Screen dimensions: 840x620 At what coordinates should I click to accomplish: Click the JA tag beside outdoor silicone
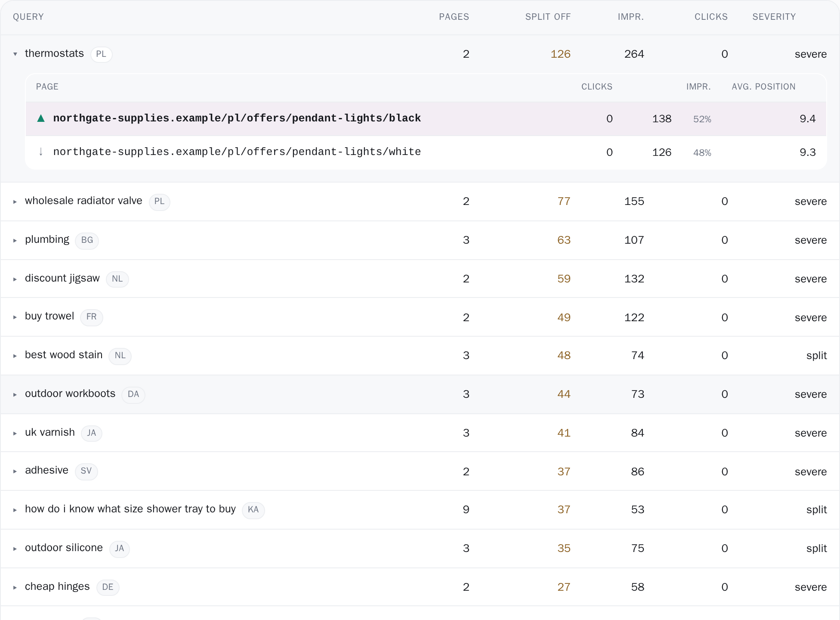point(119,549)
